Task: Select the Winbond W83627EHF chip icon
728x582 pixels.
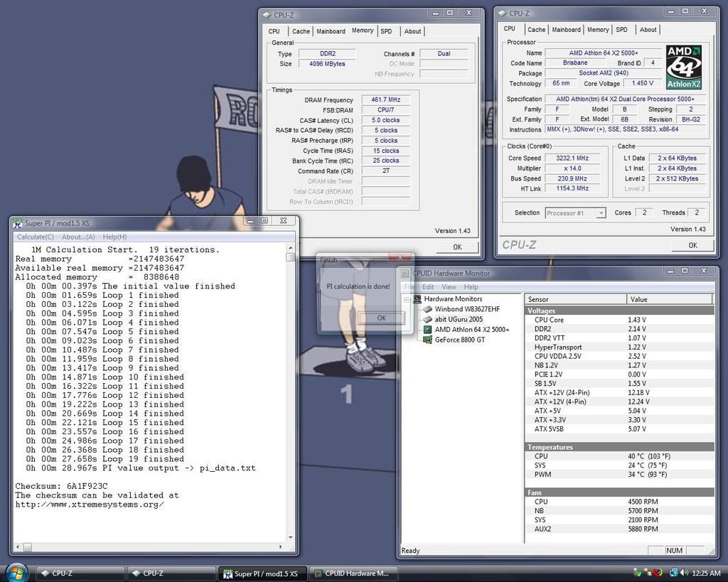Action: pyautogui.click(x=427, y=309)
